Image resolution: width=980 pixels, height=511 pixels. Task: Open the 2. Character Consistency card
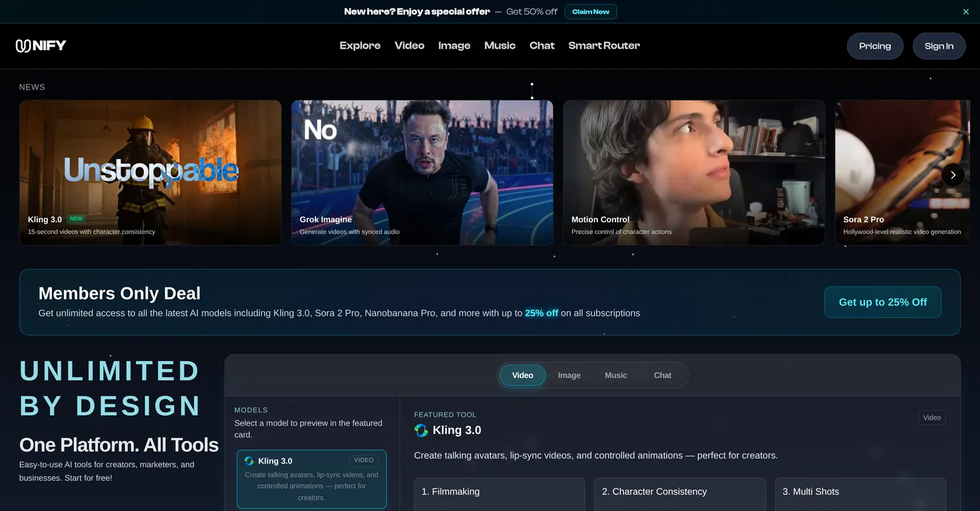coord(679,494)
